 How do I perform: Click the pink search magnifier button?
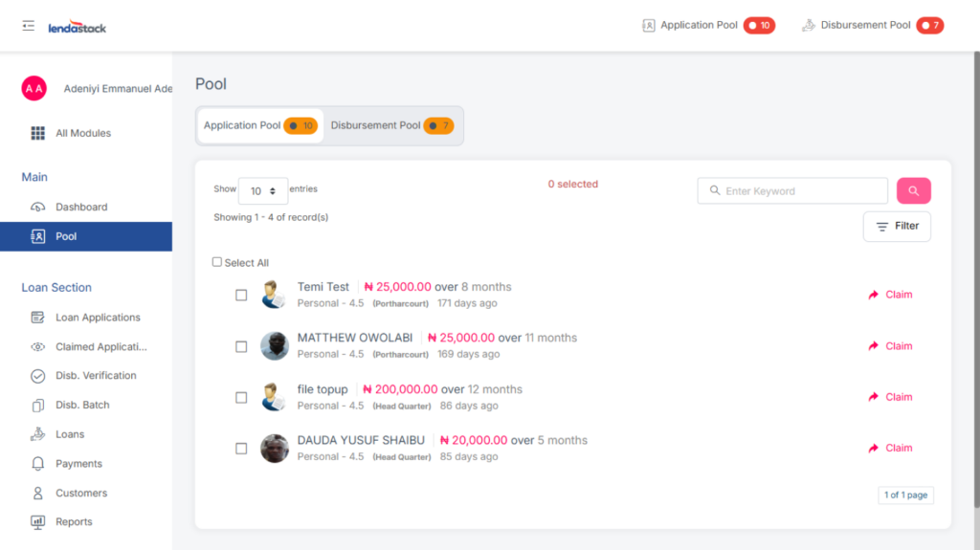point(913,191)
